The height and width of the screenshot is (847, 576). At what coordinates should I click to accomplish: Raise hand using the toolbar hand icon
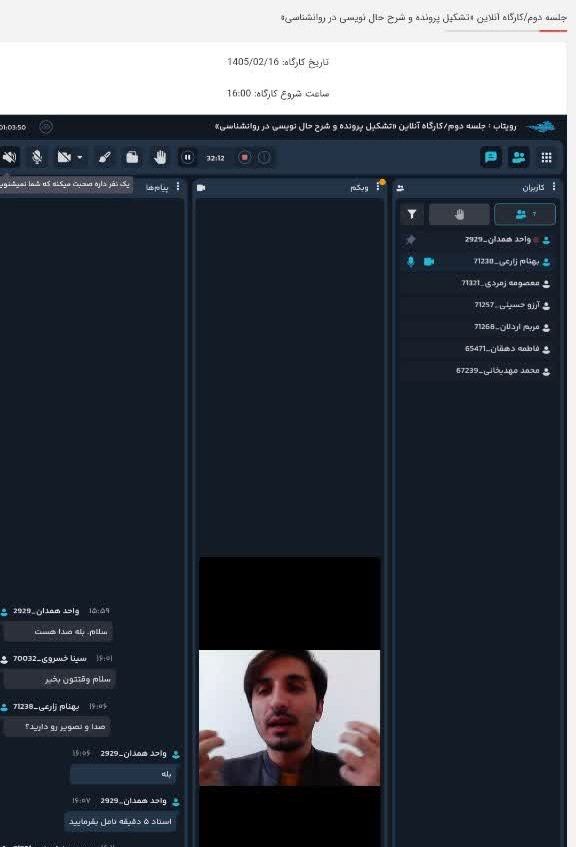[x=159, y=157]
